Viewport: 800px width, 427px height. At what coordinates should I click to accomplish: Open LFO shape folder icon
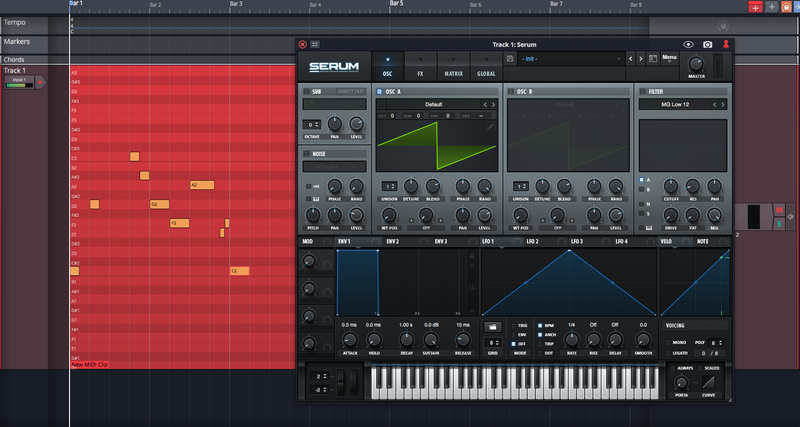tap(492, 326)
